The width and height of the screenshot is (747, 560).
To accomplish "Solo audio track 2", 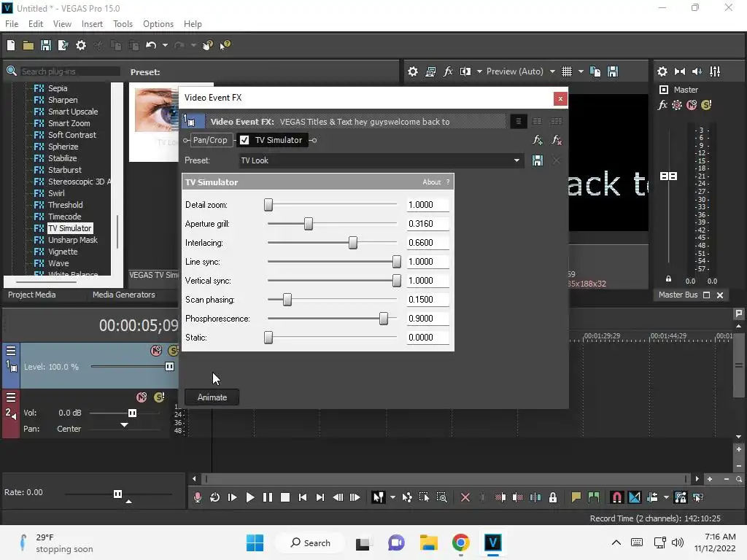I will [x=159, y=397].
